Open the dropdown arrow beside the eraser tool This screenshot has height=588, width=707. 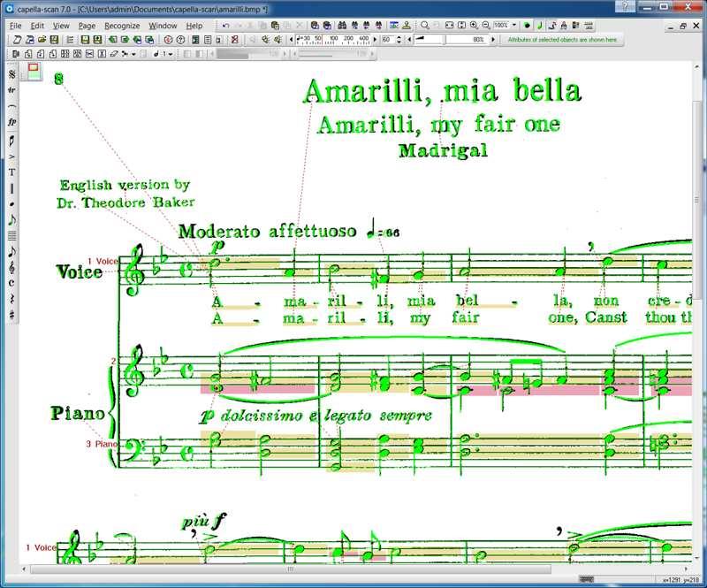(133, 54)
